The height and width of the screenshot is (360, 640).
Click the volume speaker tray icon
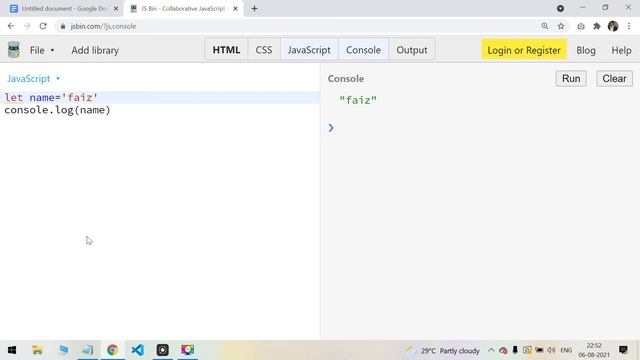551,350
